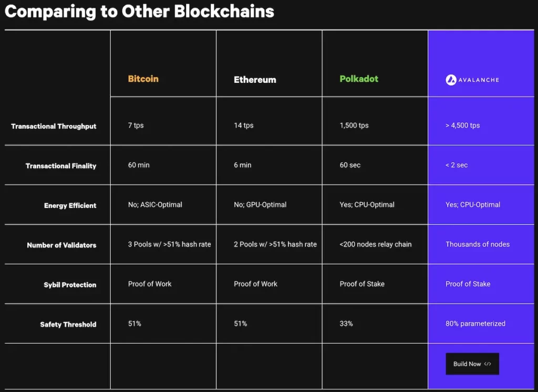Click the Number of Validators row label
The image size is (538, 392).
pyautogui.click(x=61, y=245)
